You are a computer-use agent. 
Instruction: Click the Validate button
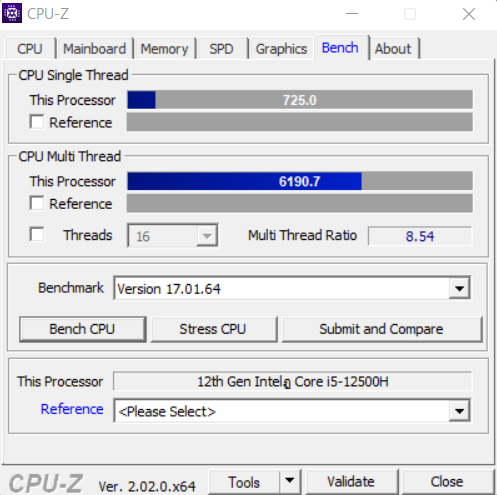tap(351, 482)
